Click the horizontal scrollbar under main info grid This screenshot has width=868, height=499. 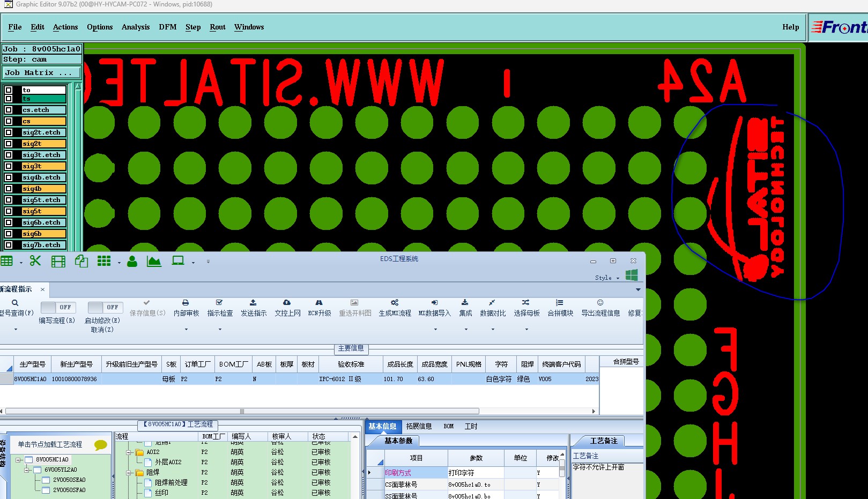click(x=242, y=411)
